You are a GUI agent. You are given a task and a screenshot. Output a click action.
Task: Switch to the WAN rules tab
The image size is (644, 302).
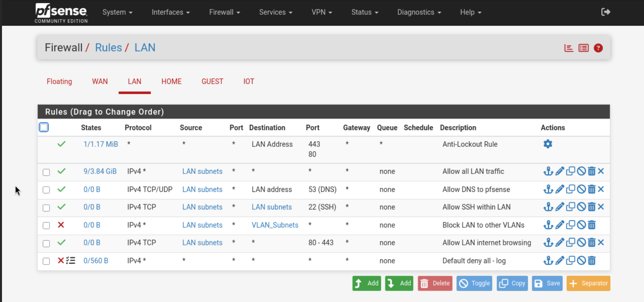tap(100, 81)
